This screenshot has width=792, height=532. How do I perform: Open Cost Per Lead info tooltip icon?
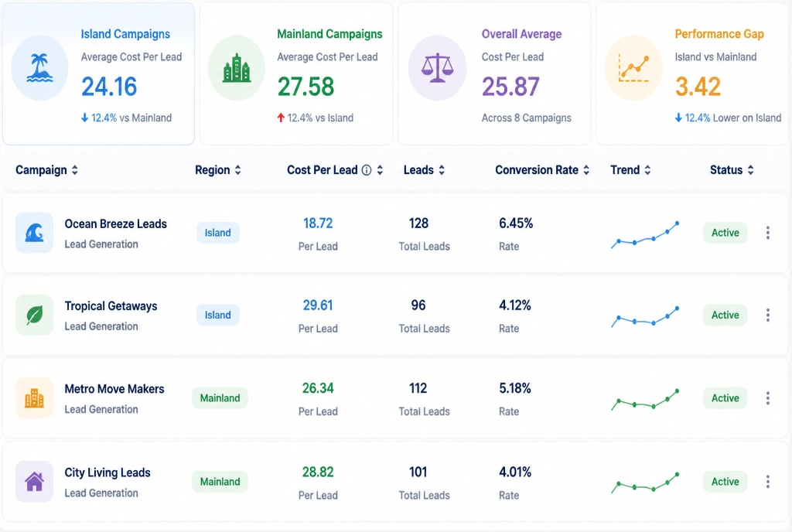pyautogui.click(x=367, y=170)
